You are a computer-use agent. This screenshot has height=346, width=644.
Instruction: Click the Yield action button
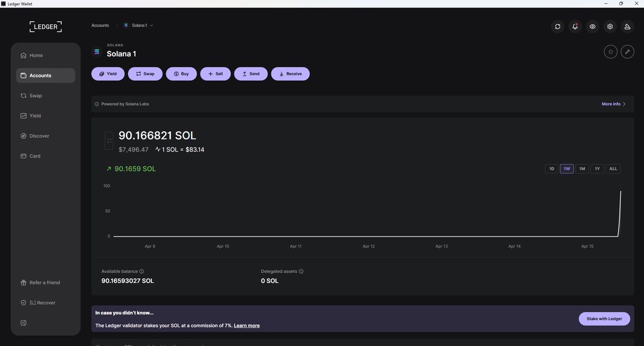tap(108, 73)
